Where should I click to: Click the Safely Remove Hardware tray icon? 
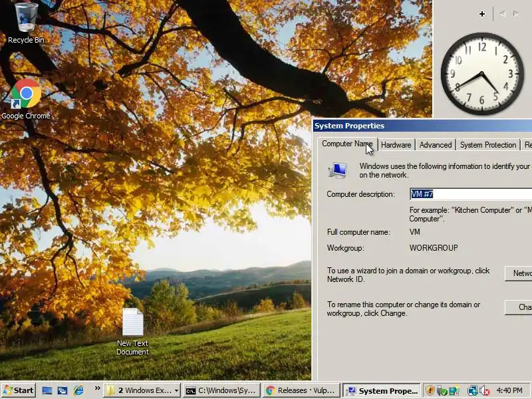(442, 390)
